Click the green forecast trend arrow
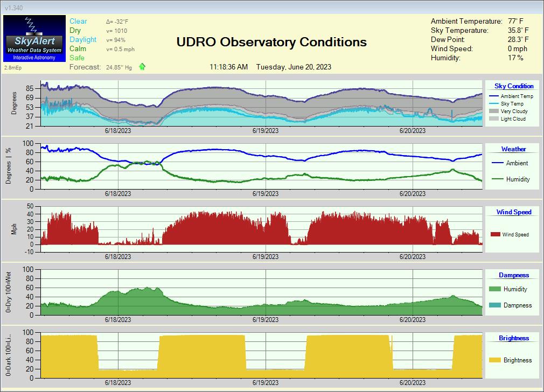The image size is (544, 392). click(x=141, y=67)
